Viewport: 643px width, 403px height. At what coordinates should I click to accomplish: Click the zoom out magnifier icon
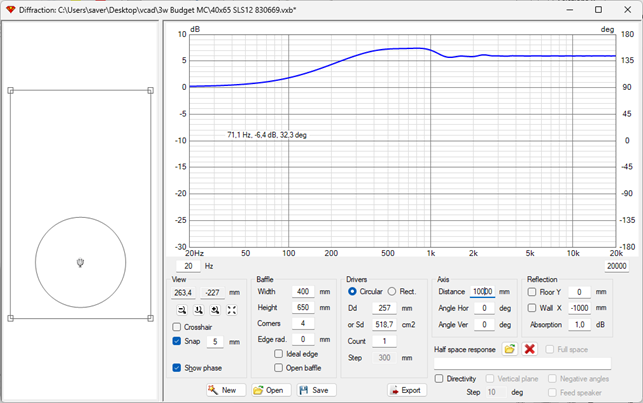(x=182, y=310)
